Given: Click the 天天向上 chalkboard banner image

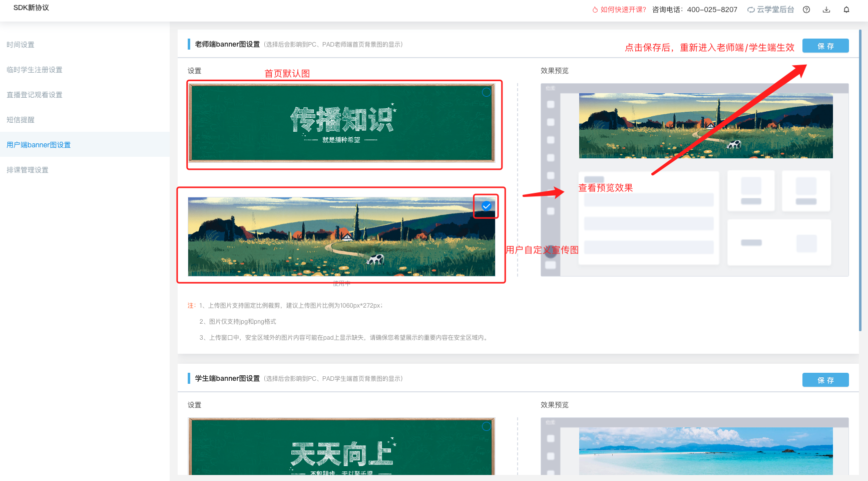Looking at the screenshot, I should tap(341, 446).
